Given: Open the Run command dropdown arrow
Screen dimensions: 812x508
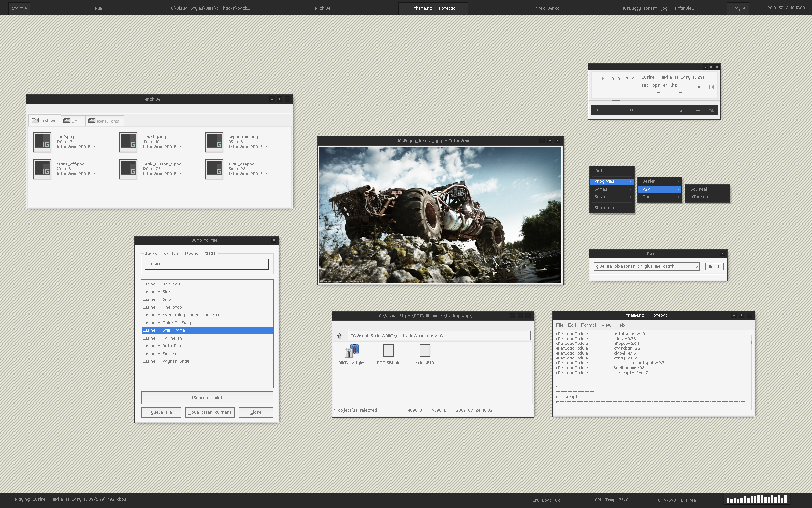Looking at the screenshot, I should 696,267.
